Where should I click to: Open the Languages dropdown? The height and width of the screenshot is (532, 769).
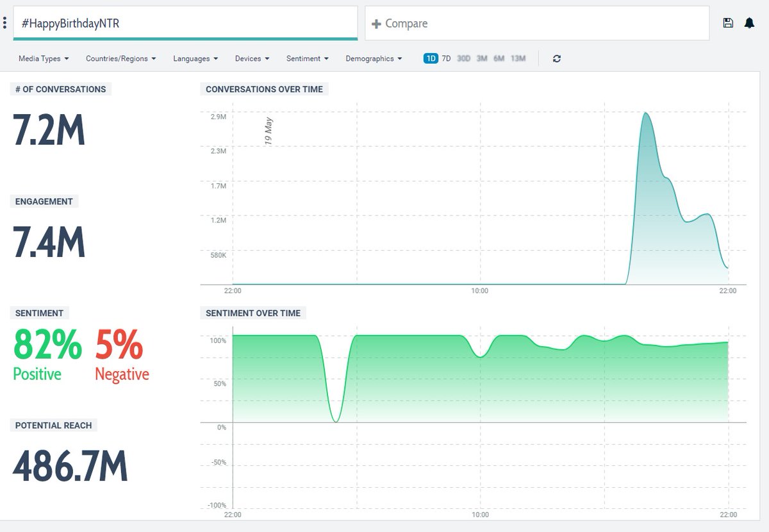pos(195,58)
